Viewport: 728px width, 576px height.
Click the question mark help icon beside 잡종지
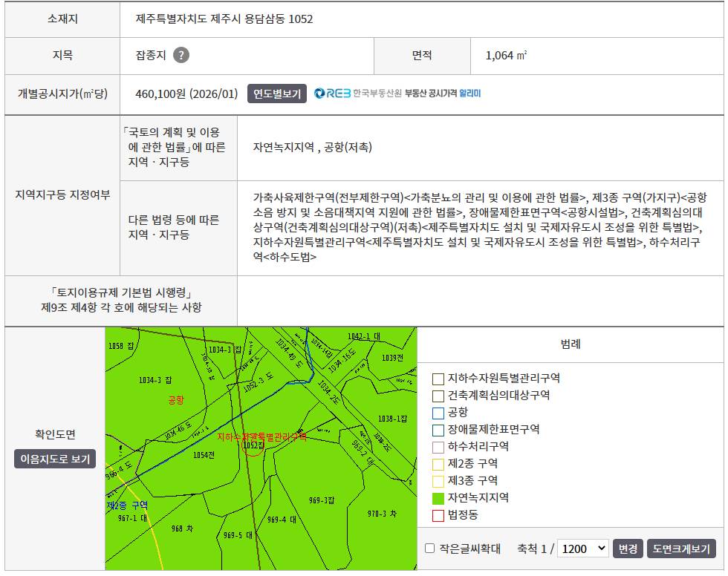(181, 55)
